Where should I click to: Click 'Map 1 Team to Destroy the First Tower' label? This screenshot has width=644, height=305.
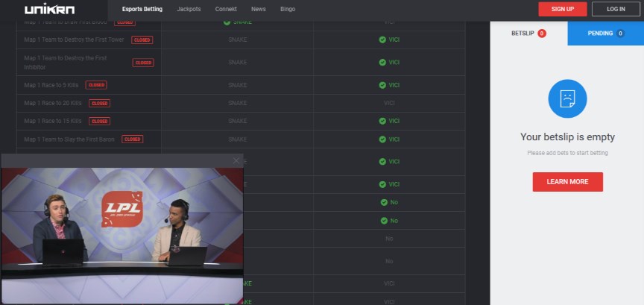click(74, 40)
